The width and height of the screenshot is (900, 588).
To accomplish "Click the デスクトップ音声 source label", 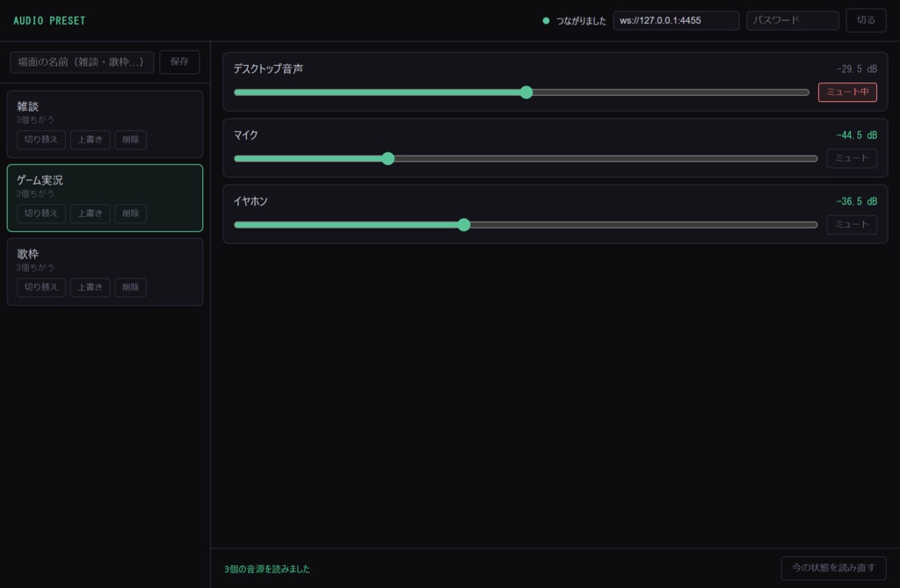I will pos(268,69).
